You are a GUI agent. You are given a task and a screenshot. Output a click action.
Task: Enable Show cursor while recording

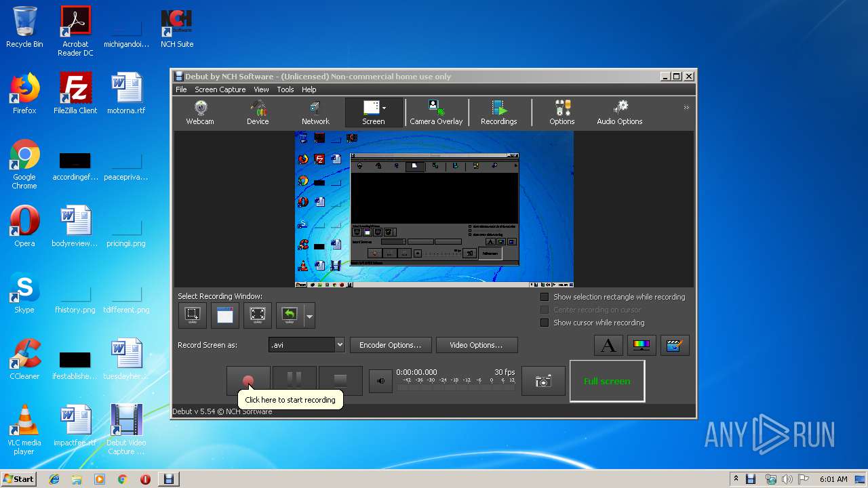click(x=545, y=323)
